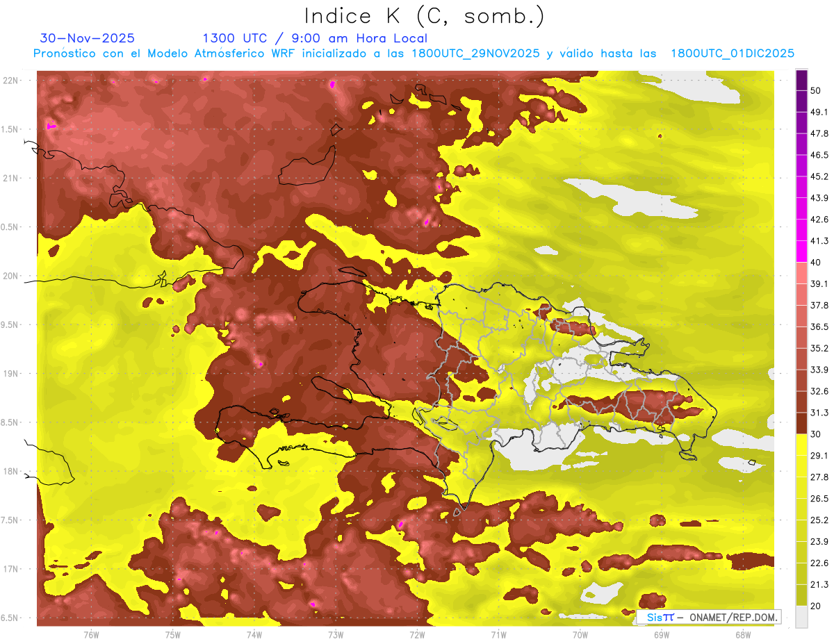Screen dimensions: 834x644
Task: Click the '72W' longitude axis label
Action: point(417,634)
